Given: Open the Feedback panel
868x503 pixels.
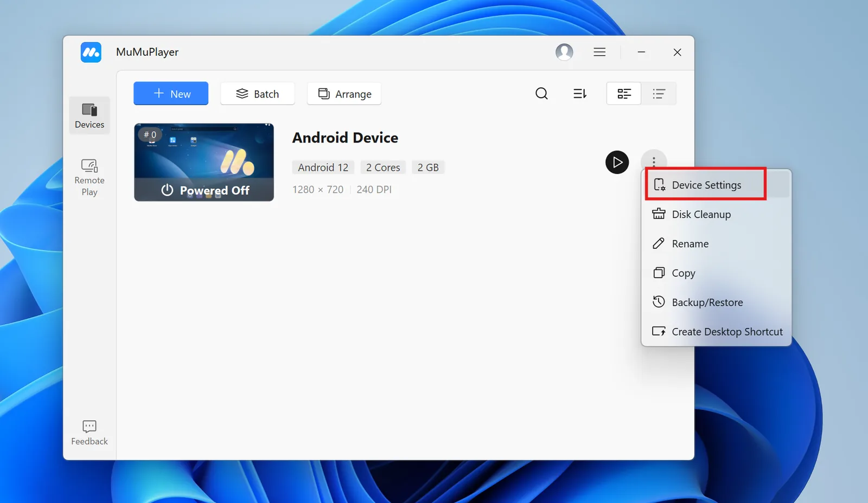Looking at the screenshot, I should pos(90,433).
